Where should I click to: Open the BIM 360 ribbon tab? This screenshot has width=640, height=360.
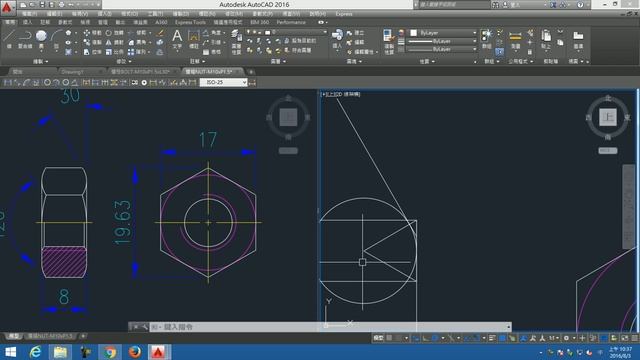pyautogui.click(x=260, y=22)
